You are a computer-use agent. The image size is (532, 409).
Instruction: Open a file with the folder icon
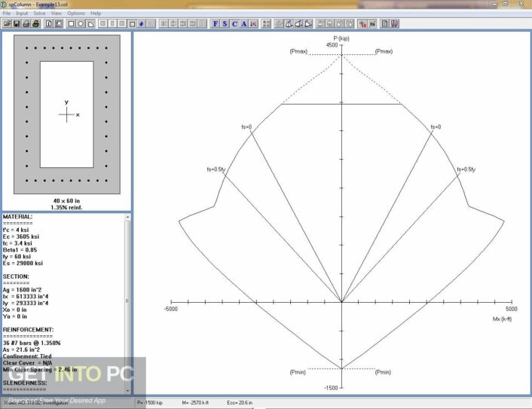[x=7, y=24]
